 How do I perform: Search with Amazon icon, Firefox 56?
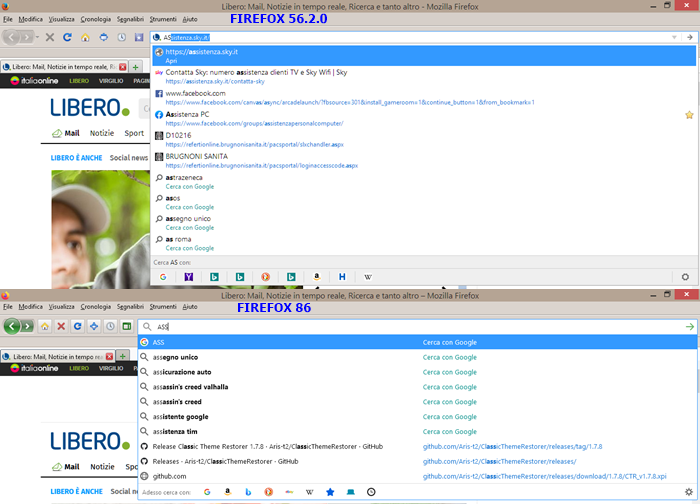coord(317,277)
